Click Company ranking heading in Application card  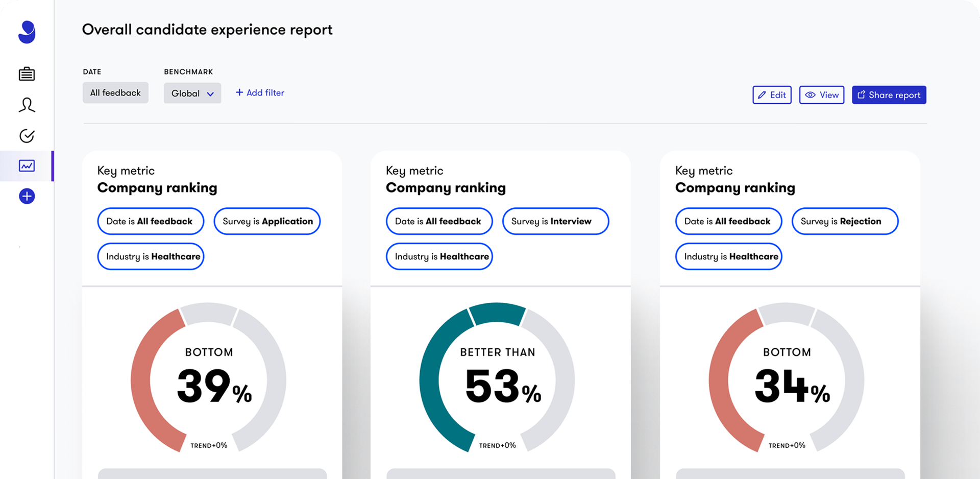[x=157, y=188]
